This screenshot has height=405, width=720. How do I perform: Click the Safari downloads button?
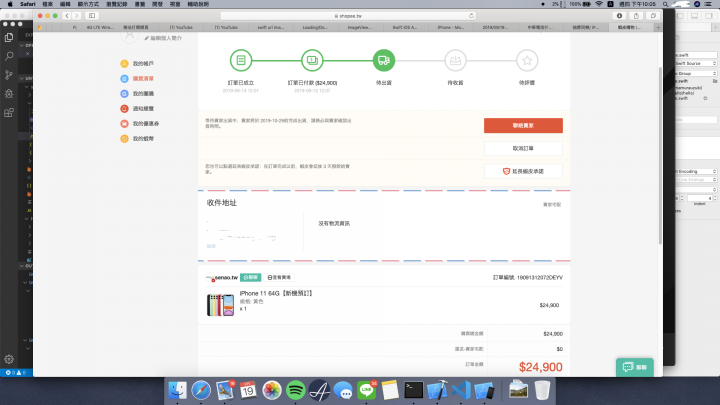click(x=619, y=16)
